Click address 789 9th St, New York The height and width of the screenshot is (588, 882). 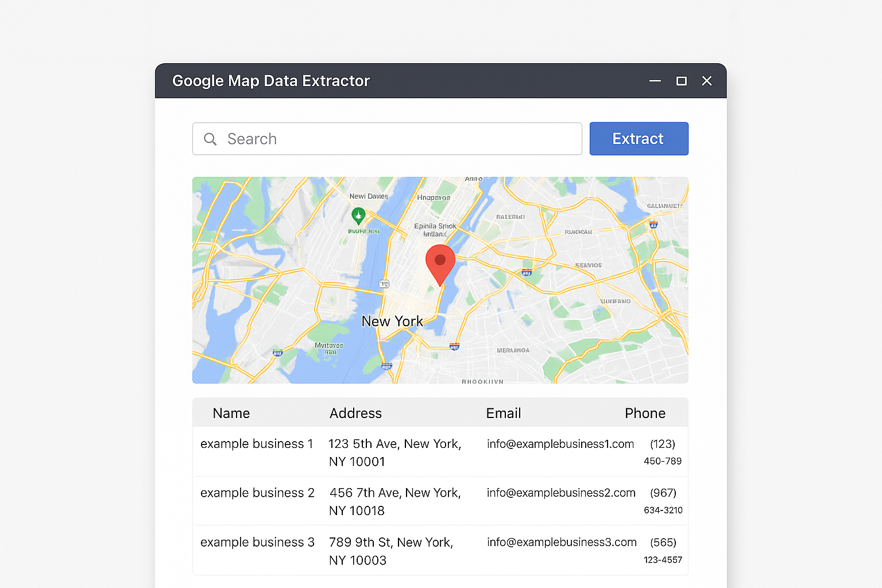point(391,551)
